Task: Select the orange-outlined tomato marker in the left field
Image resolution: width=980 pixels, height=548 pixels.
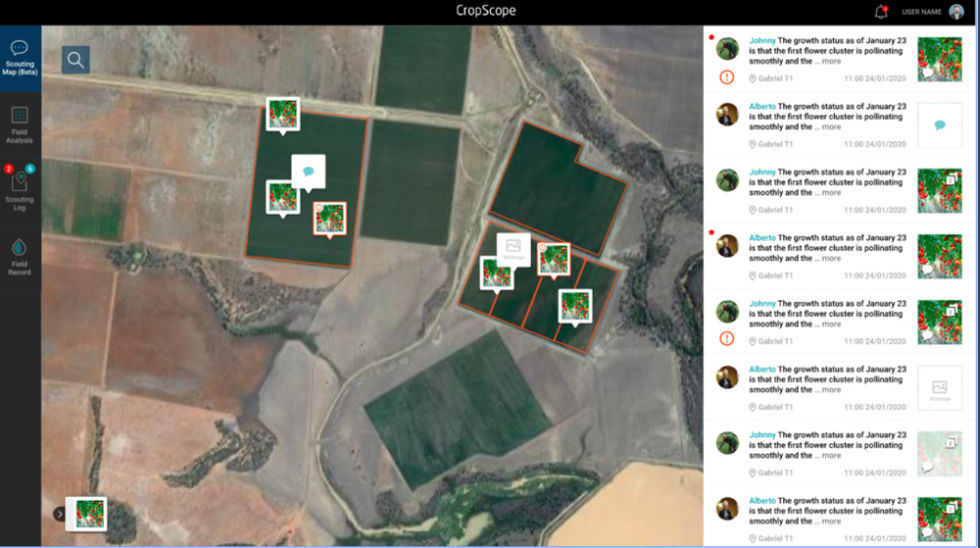Action: [330, 218]
